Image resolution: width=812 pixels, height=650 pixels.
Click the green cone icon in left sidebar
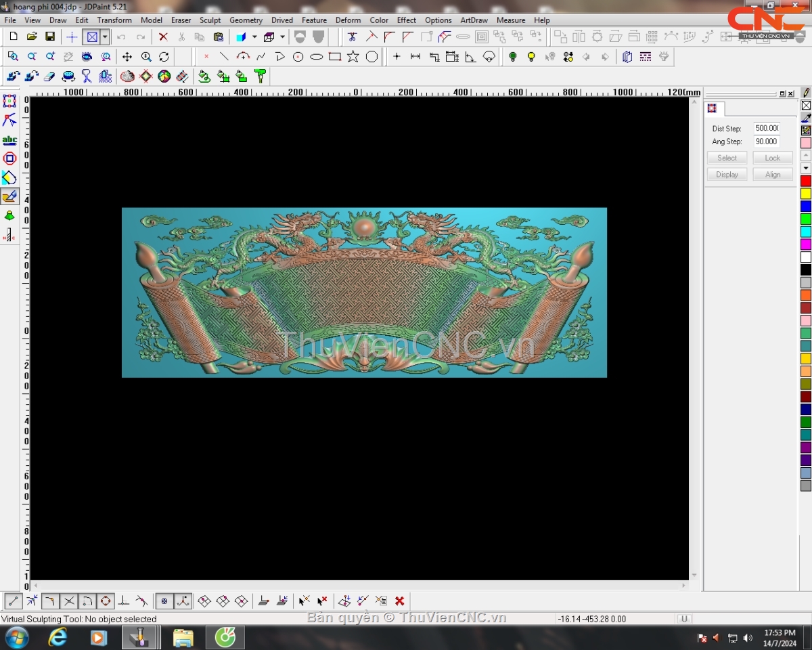(9, 216)
